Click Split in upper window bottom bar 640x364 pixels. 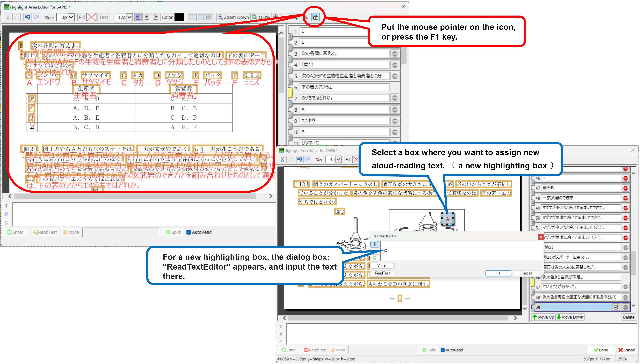pyautogui.click(x=173, y=232)
